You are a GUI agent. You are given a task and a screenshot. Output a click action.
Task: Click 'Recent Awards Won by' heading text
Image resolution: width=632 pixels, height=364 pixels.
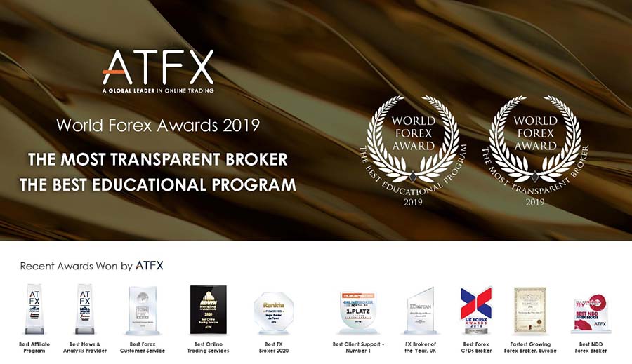(76, 266)
